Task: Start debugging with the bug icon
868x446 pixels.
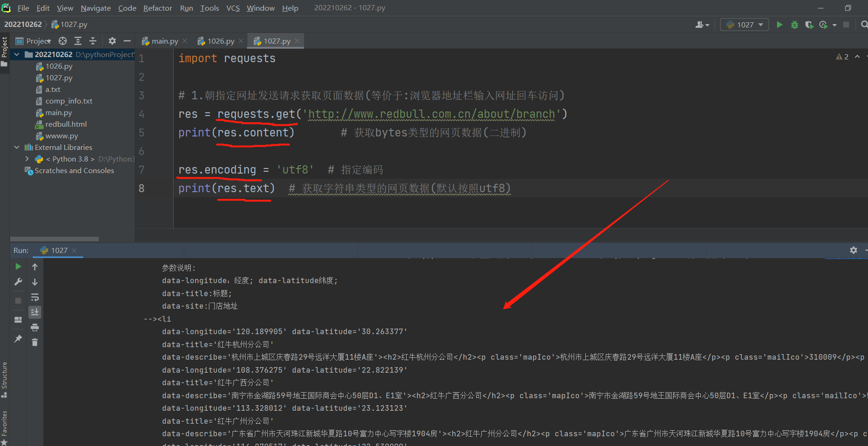Action: pyautogui.click(x=795, y=25)
